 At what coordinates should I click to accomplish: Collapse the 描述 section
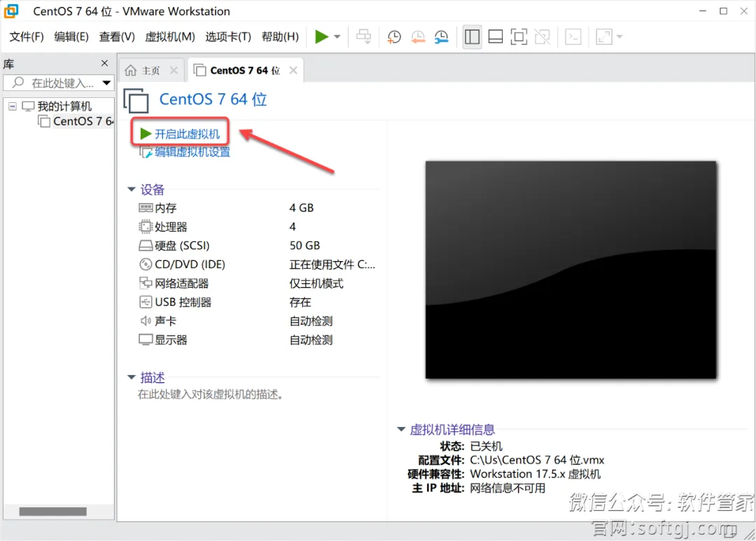(x=131, y=377)
